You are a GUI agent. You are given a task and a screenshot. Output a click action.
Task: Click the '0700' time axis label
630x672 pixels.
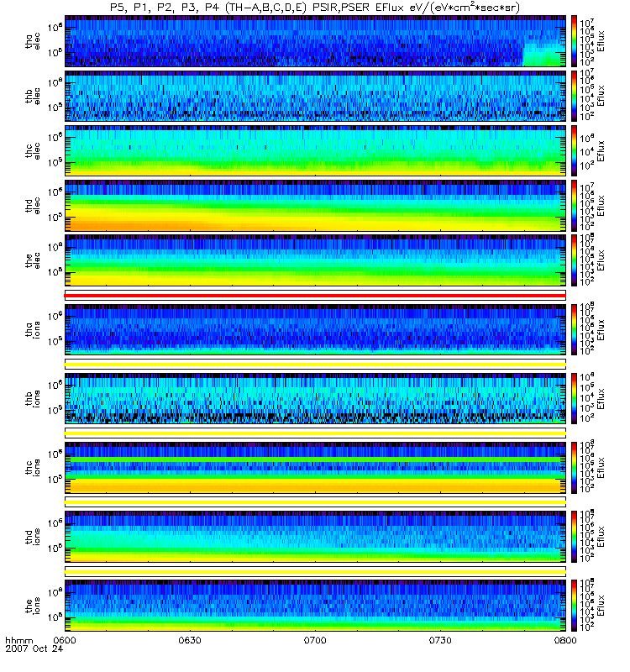[315, 640]
